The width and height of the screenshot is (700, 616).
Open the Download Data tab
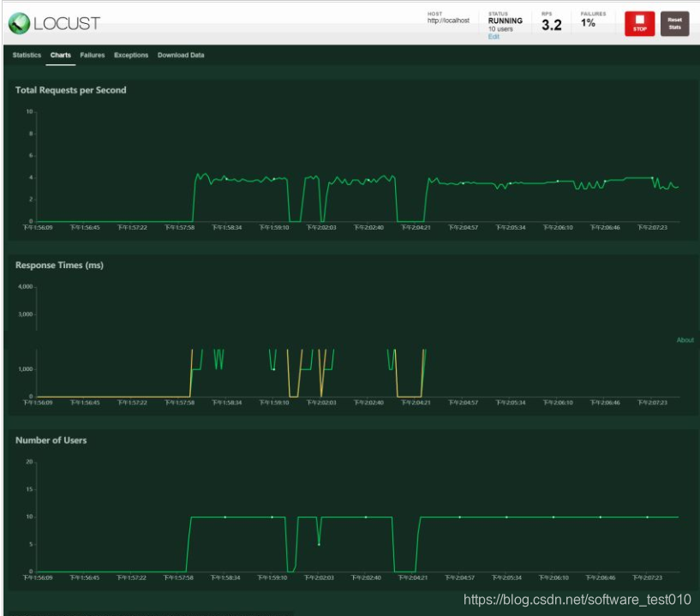tap(181, 56)
